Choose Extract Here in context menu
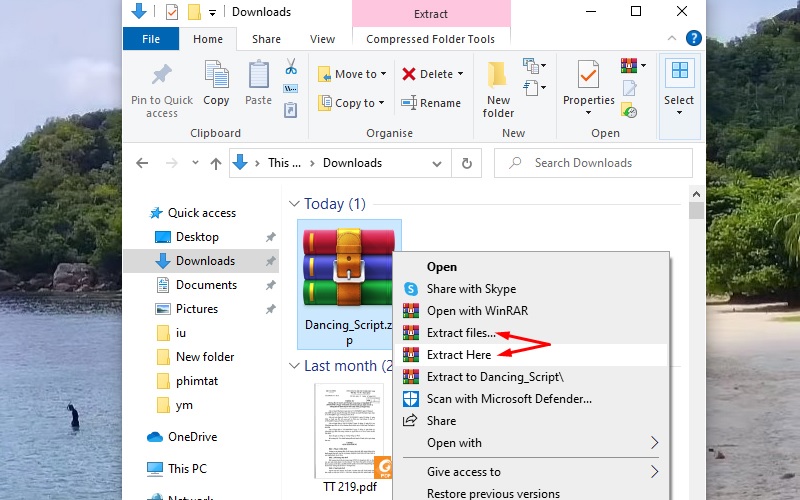The image size is (800, 500). click(531, 355)
